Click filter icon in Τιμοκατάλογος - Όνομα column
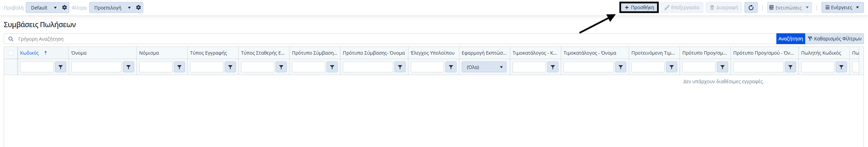The image size is (868, 147). (621, 67)
